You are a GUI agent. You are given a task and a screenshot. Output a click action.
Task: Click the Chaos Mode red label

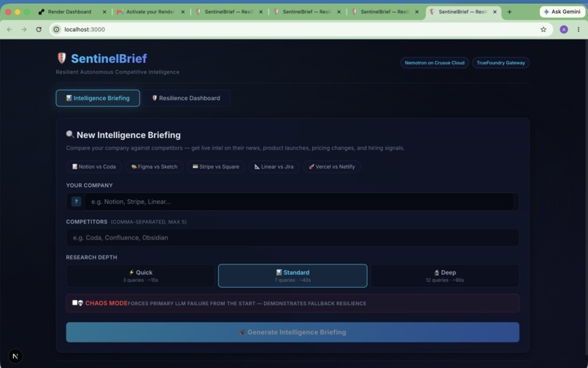point(107,303)
